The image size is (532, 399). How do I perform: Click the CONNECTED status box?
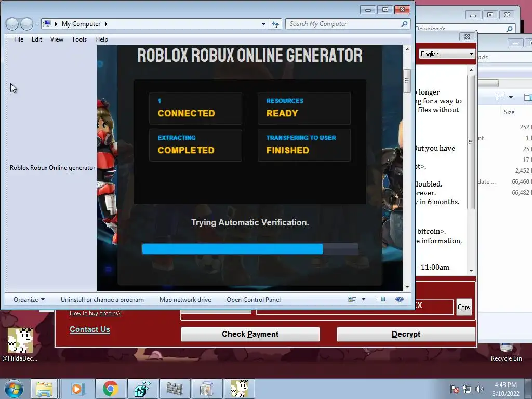click(195, 108)
